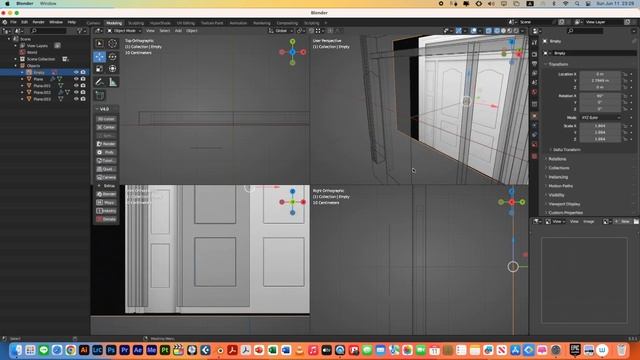Image resolution: width=640 pixels, height=360 pixels.
Task: Activate the Scale tool in toolbar
Action: pyautogui.click(x=100, y=69)
